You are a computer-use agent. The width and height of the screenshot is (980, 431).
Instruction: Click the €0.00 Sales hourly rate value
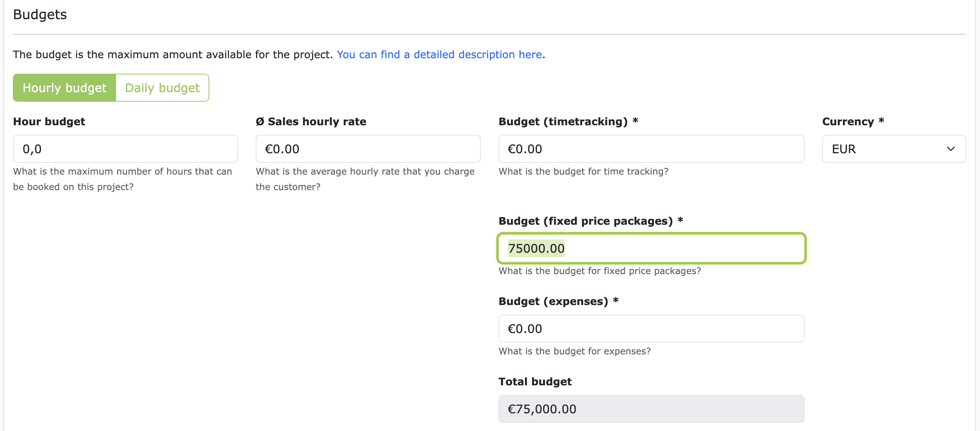(x=281, y=149)
